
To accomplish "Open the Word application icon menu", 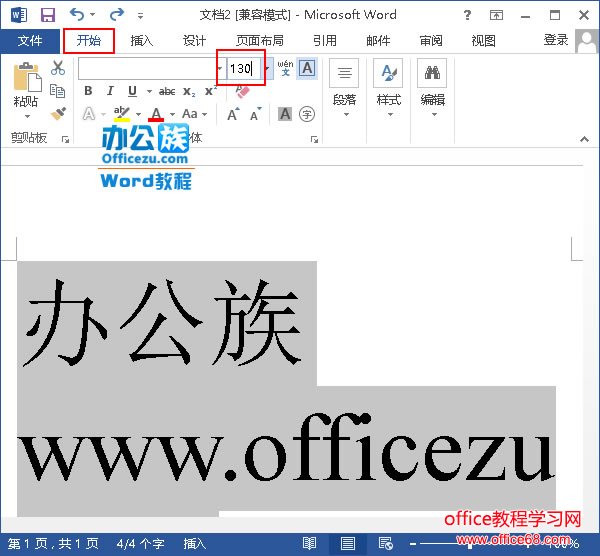I will (19, 15).
